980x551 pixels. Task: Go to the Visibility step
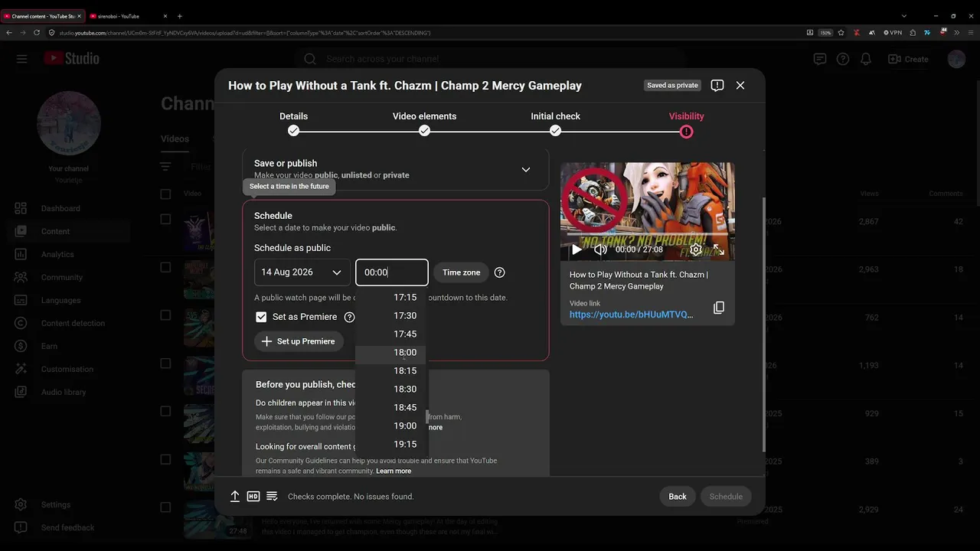pyautogui.click(x=686, y=123)
